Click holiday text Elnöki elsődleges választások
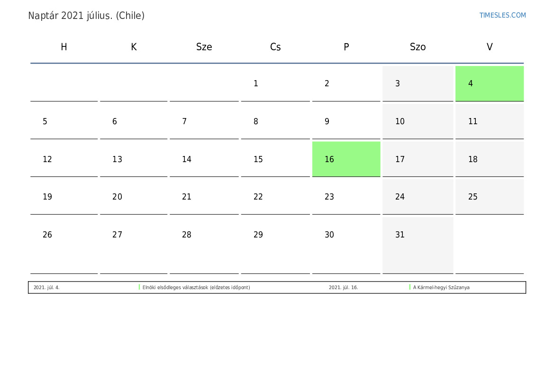 196,288
